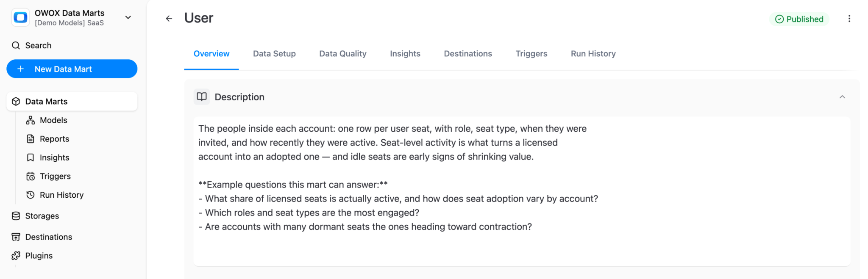Collapse the Data Marts sidebar group

coord(72,102)
